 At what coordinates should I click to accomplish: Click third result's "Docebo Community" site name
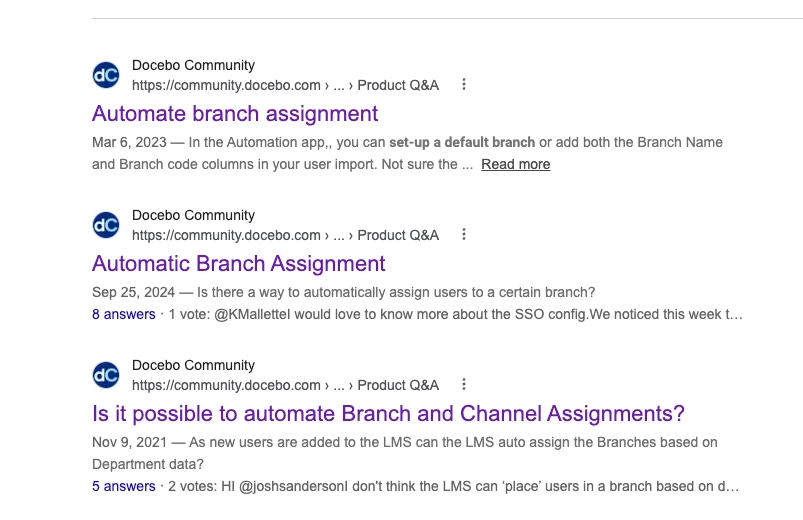click(x=194, y=366)
